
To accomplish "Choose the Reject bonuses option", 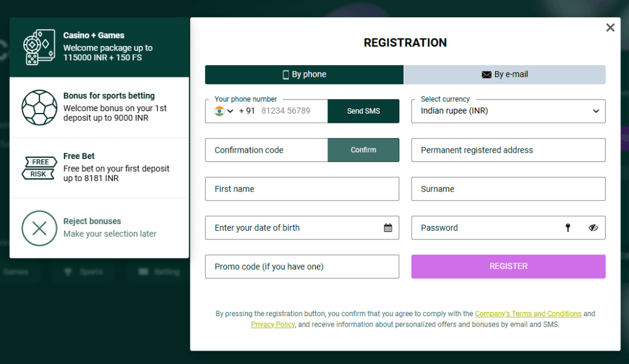I will click(98, 228).
